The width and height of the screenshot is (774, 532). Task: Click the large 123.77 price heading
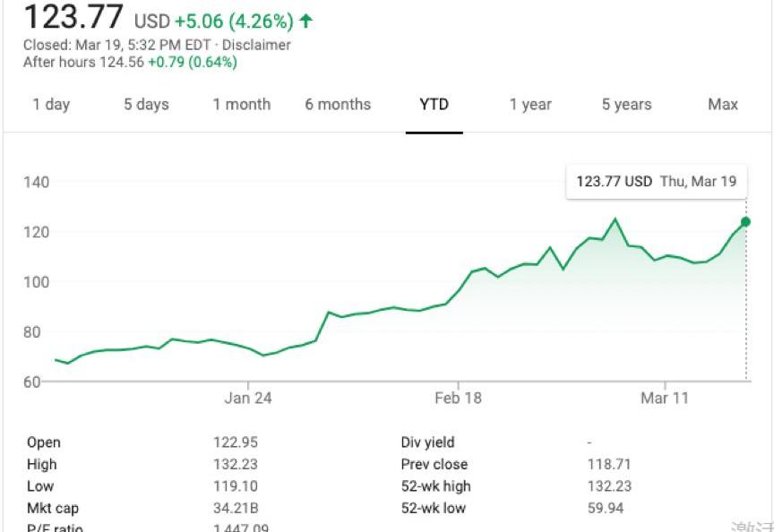click(x=73, y=17)
